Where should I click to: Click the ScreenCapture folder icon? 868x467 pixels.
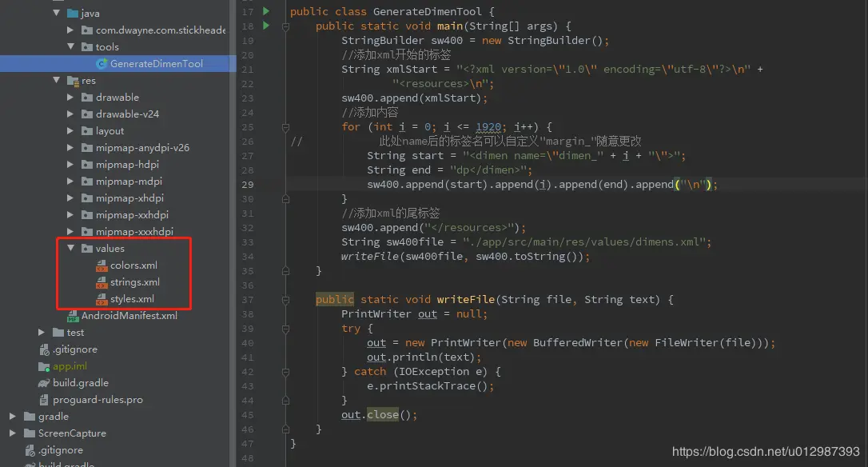[x=30, y=433]
